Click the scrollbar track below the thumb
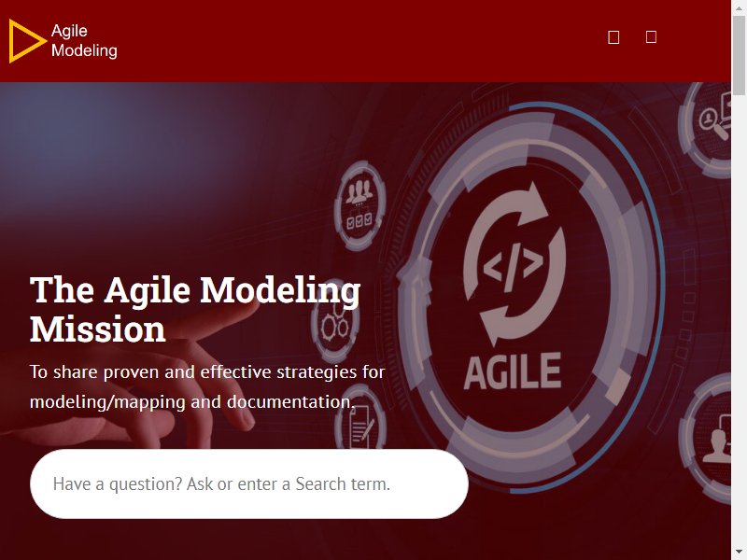747x560 pixels. tap(739, 319)
